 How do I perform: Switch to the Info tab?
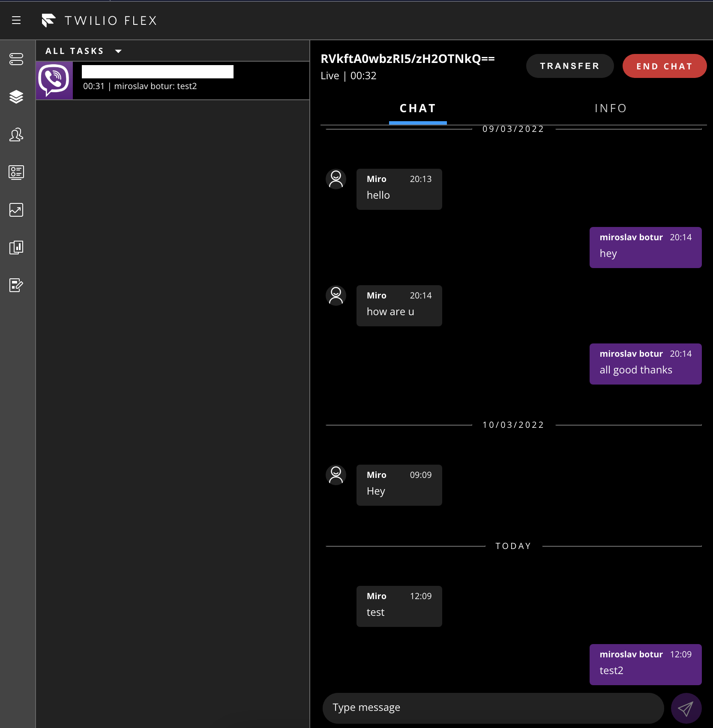611,108
